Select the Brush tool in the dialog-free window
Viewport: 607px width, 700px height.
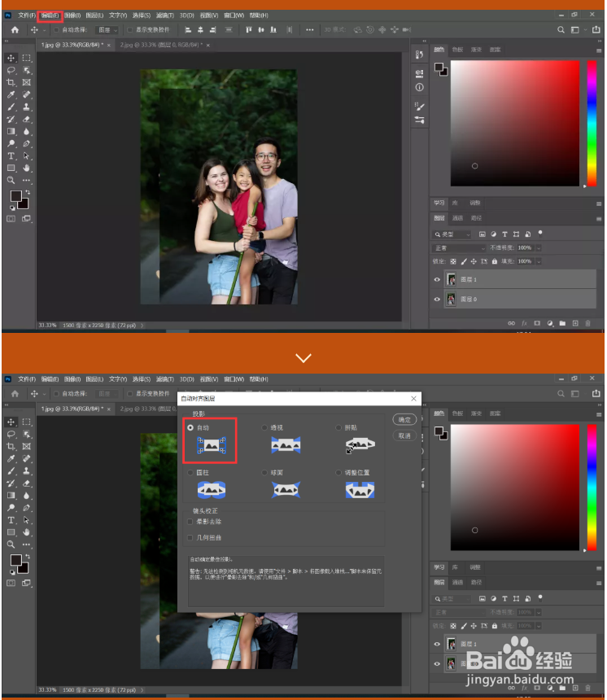(x=11, y=107)
